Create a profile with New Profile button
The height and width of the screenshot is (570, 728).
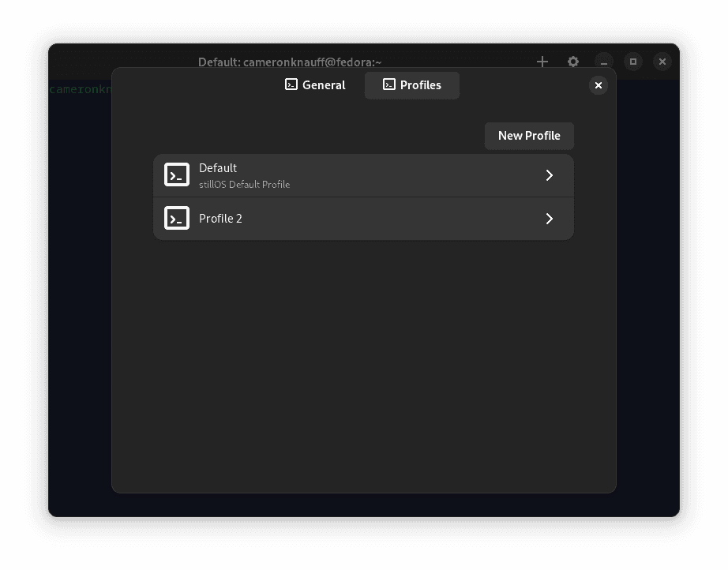click(x=529, y=136)
